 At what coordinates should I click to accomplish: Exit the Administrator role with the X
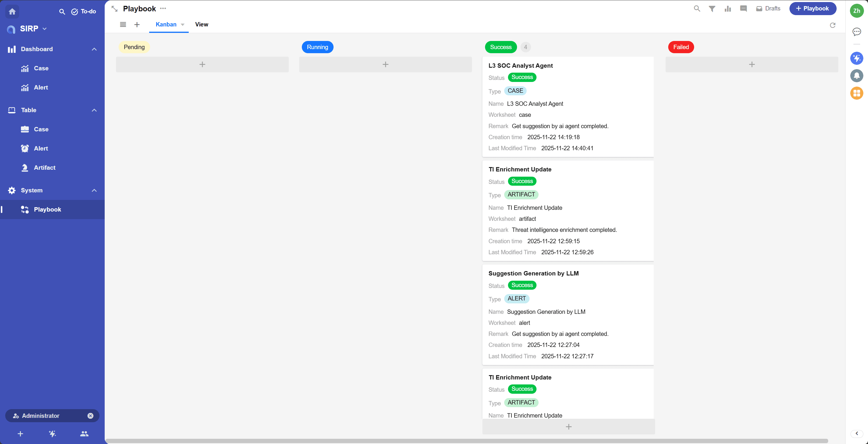point(90,416)
